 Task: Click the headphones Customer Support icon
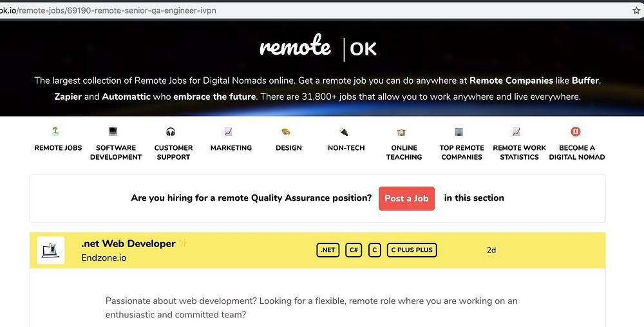[x=171, y=132]
